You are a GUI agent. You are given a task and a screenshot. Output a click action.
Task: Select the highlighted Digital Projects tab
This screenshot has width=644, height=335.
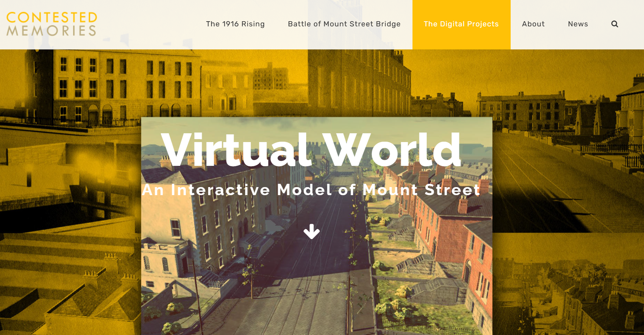pyautogui.click(x=461, y=24)
